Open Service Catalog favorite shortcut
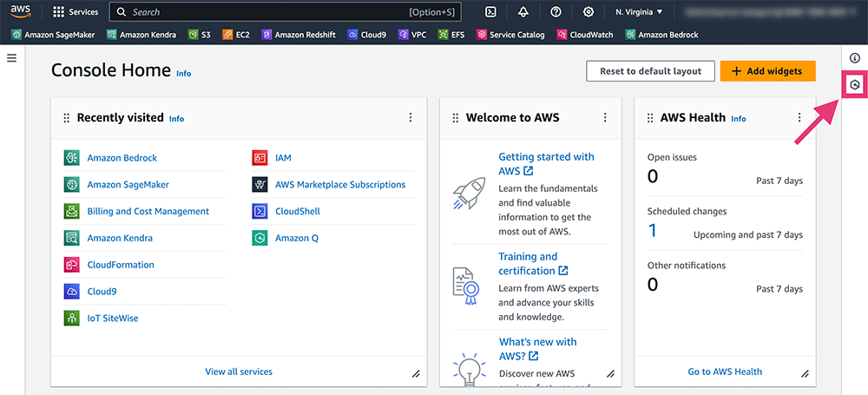Screen dimensions: 868x395 510,35
